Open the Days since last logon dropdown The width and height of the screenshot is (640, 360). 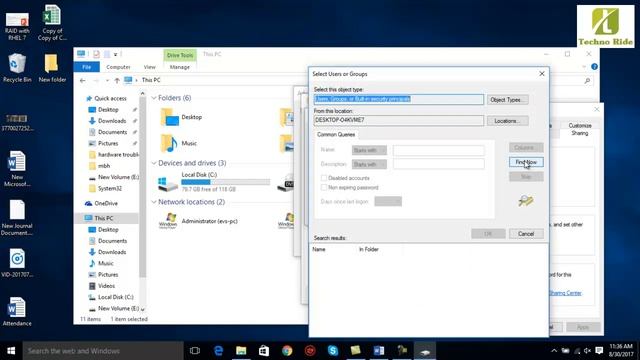click(388, 201)
